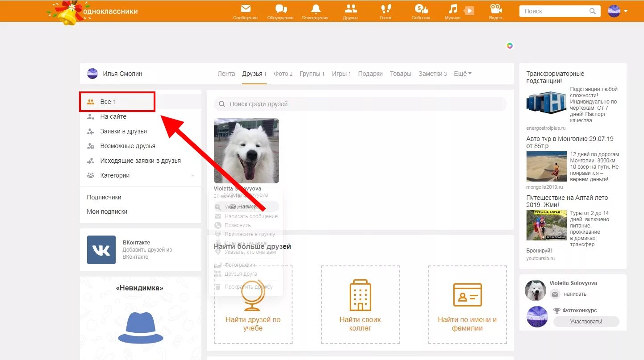Click the Altai tour ad image
Image resolution: width=644 pixels, height=360 pixels.
click(x=547, y=225)
